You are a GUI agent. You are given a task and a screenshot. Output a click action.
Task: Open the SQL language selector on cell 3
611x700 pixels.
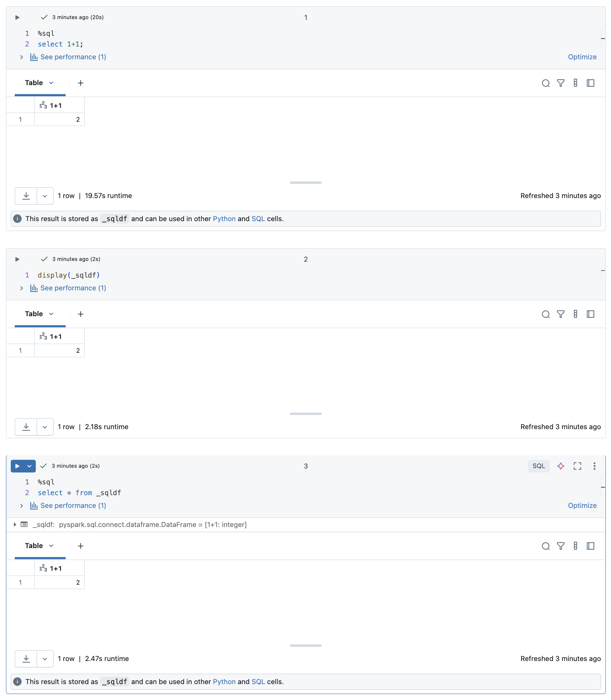point(538,466)
